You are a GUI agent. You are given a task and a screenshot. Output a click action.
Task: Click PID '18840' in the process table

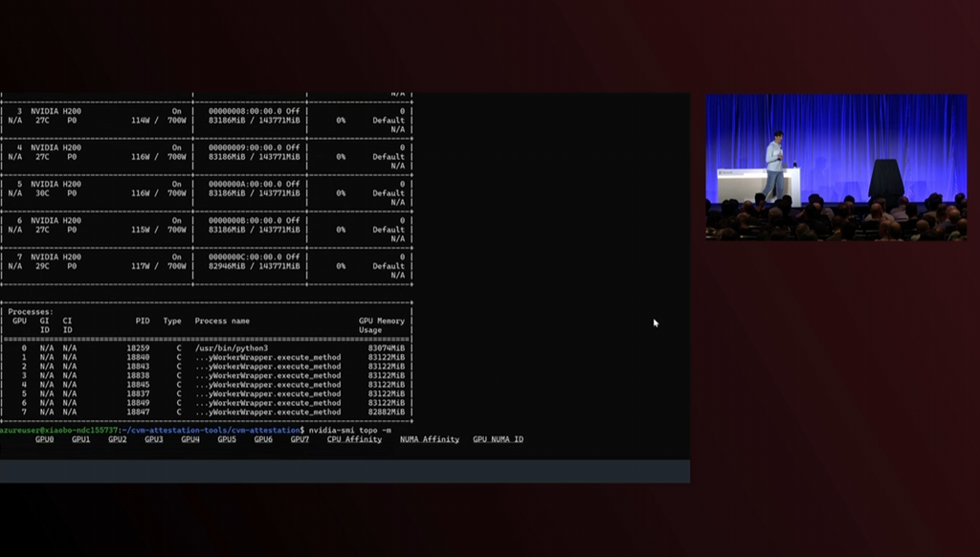(138, 358)
